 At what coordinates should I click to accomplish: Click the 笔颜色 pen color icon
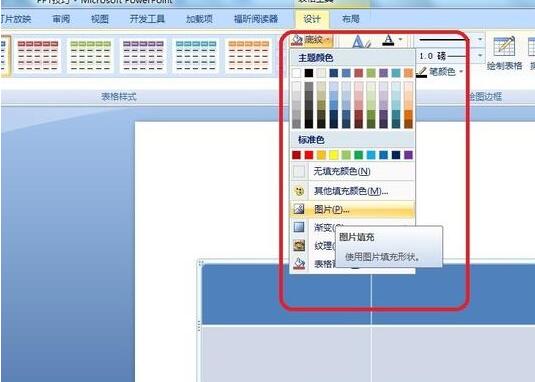[x=422, y=72]
